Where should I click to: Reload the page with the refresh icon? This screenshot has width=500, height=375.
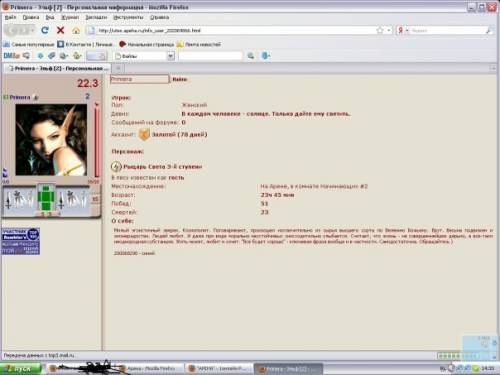(45, 30)
